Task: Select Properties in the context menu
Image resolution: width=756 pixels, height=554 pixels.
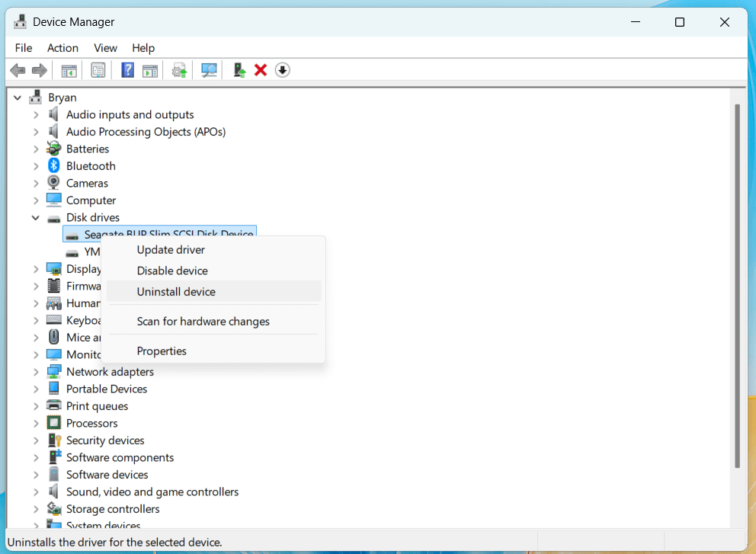Action: tap(161, 351)
